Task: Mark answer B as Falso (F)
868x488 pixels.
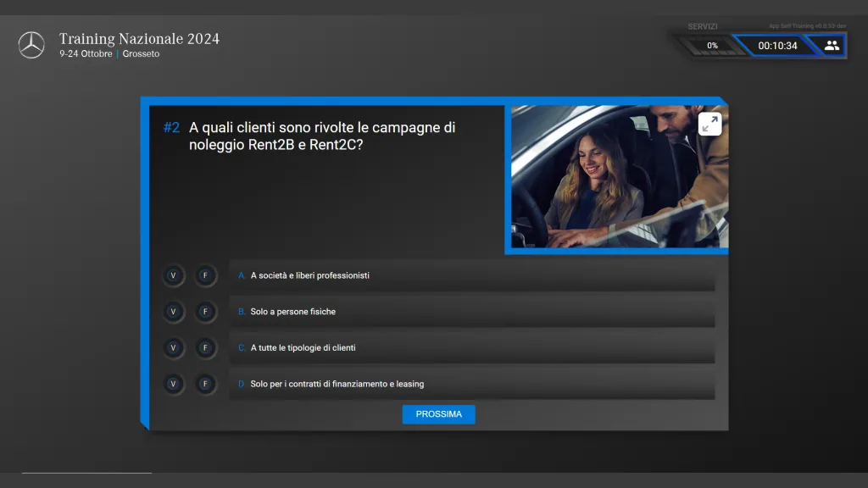Action: point(205,312)
